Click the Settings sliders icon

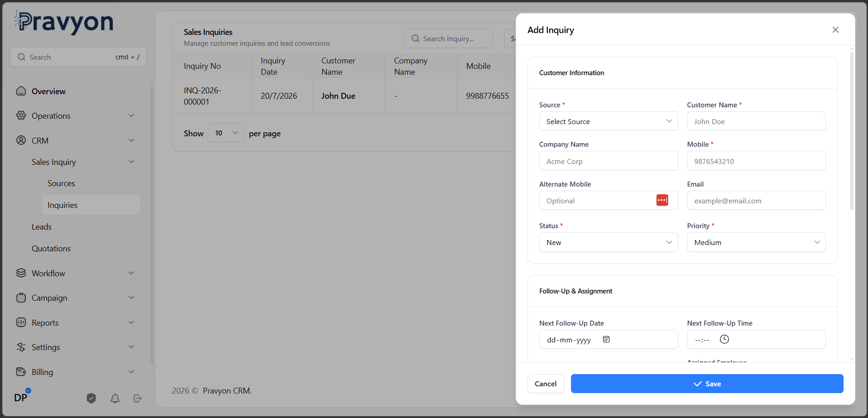click(21, 347)
